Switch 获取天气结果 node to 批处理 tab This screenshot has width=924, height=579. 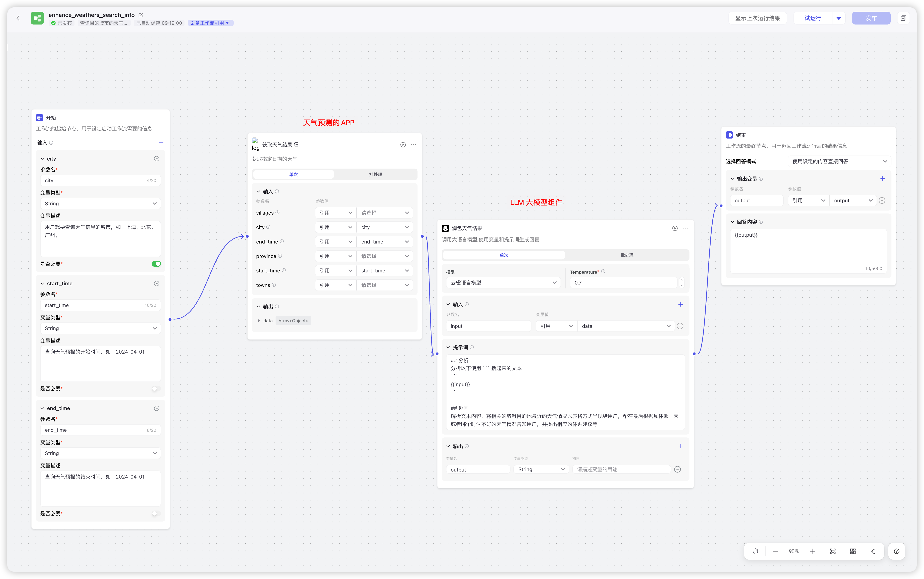tap(375, 175)
